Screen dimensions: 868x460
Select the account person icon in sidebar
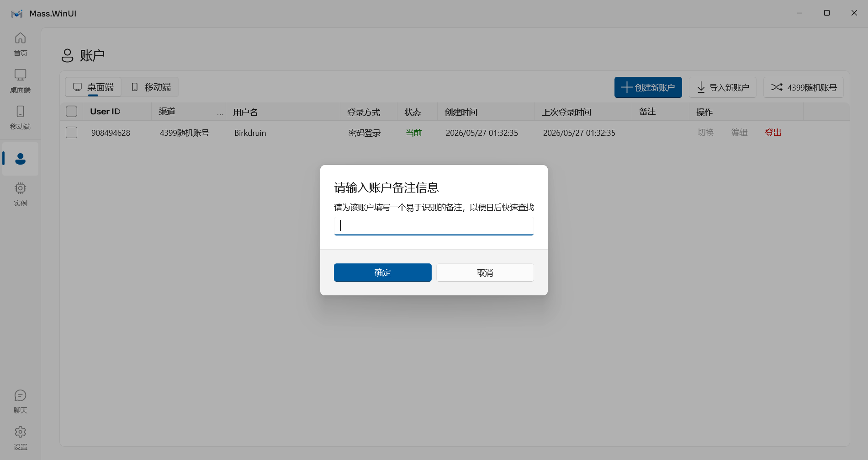coord(20,159)
